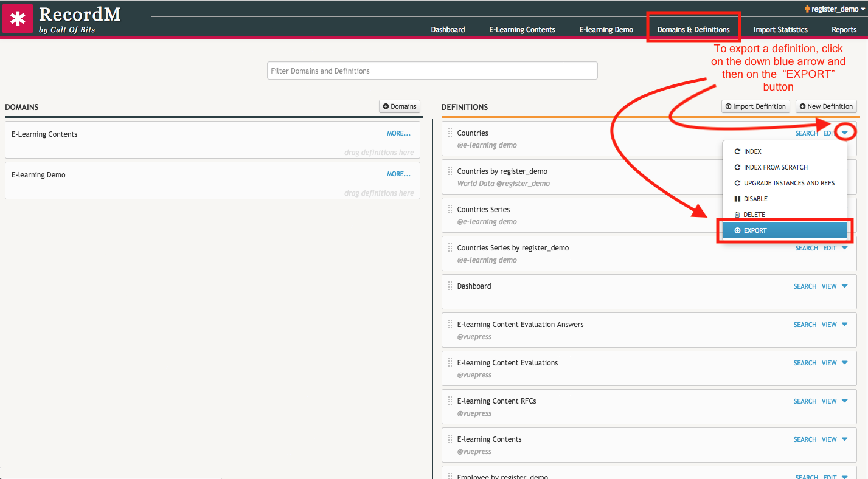Screen dimensions: 868x479
Task: Expand arrow menu for E-learning Content Evaluation Answers
Action: click(845, 324)
